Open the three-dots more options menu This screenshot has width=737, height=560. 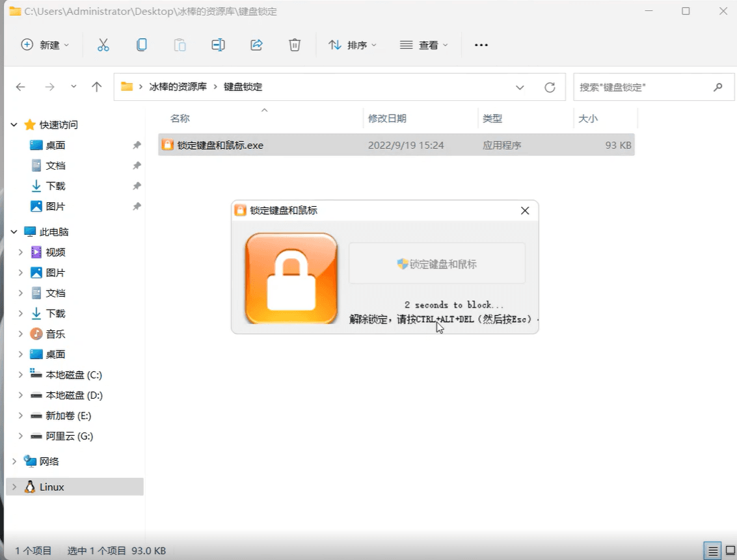[x=481, y=45]
